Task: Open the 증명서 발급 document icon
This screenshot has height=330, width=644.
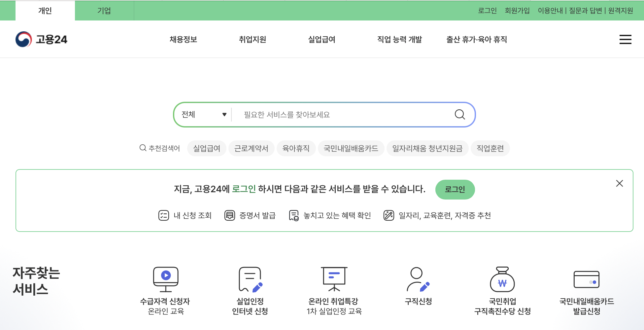Action: [x=229, y=215]
